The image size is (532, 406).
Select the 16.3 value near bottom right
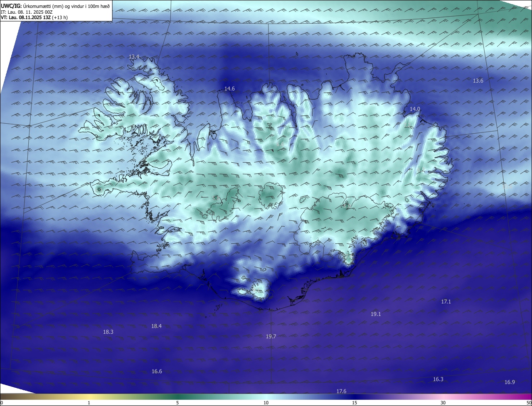click(438, 379)
